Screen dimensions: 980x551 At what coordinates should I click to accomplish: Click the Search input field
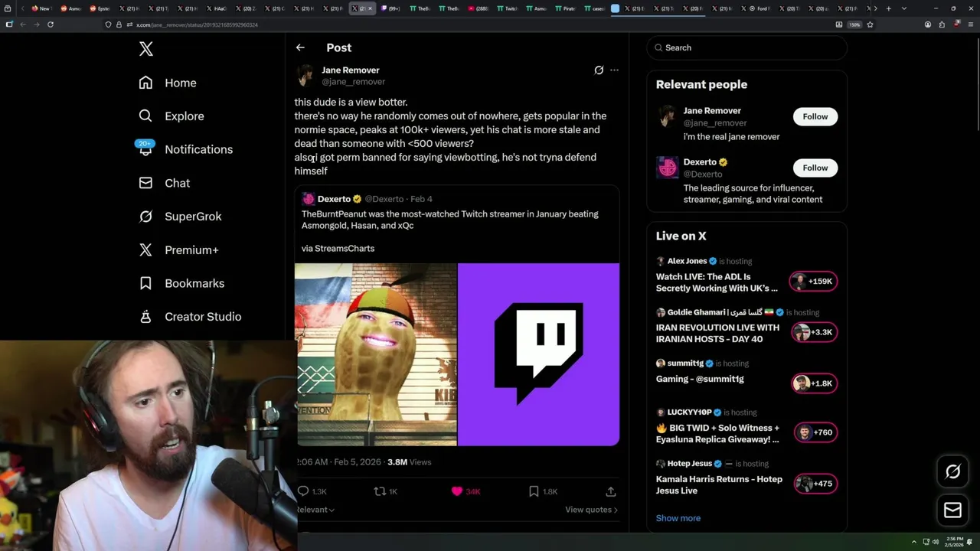pyautogui.click(x=746, y=47)
